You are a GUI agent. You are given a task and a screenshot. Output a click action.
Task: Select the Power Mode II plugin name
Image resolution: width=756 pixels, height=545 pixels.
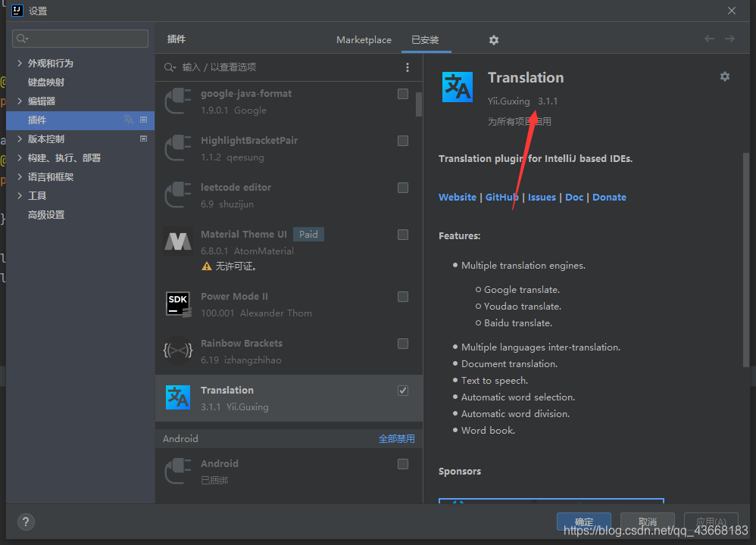234,297
